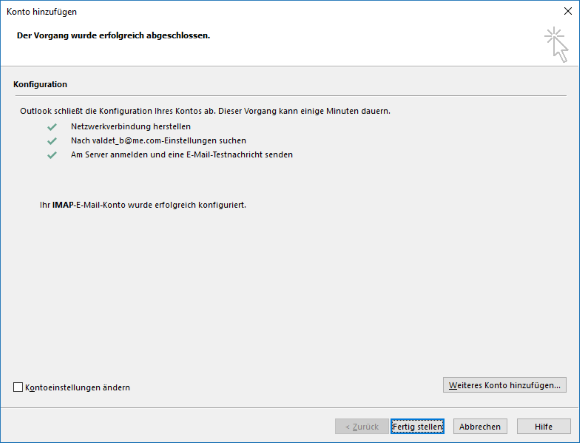Click the checkmark beside E-Mail-Testnachricht senden

click(x=52, y=155)
